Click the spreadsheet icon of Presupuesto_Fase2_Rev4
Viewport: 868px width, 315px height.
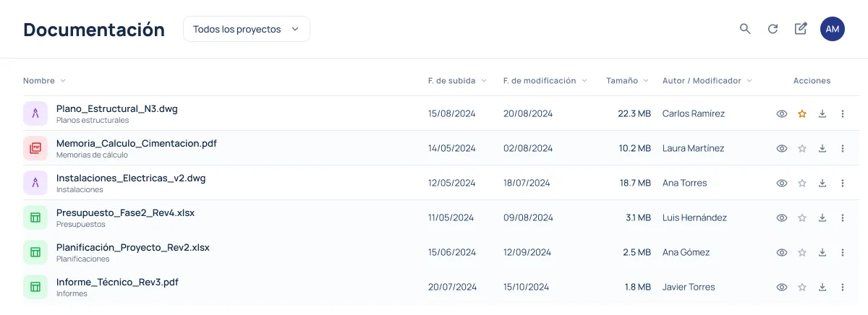[x=35, y=217]
